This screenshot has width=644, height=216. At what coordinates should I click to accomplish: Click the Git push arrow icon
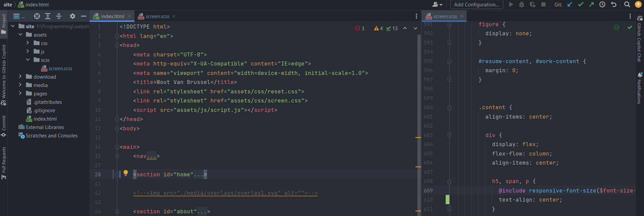pyautogui.click(x=591, y=4)
